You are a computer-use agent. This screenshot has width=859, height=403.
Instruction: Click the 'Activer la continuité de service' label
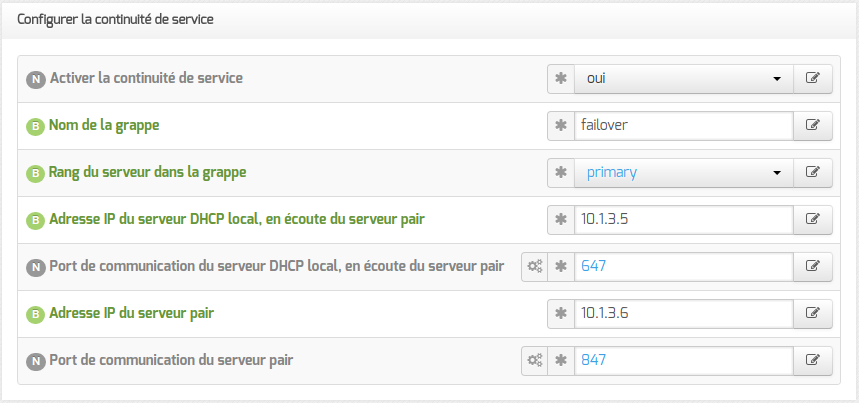(x=146, y=78)
